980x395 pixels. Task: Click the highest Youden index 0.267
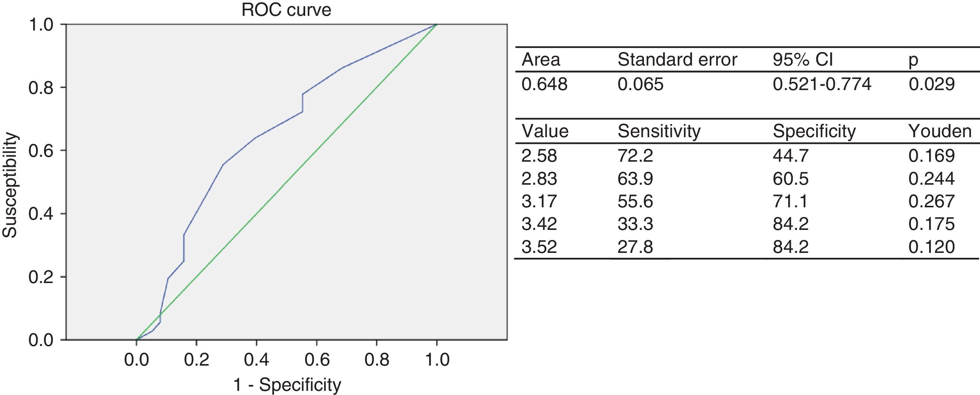point(931,201)
